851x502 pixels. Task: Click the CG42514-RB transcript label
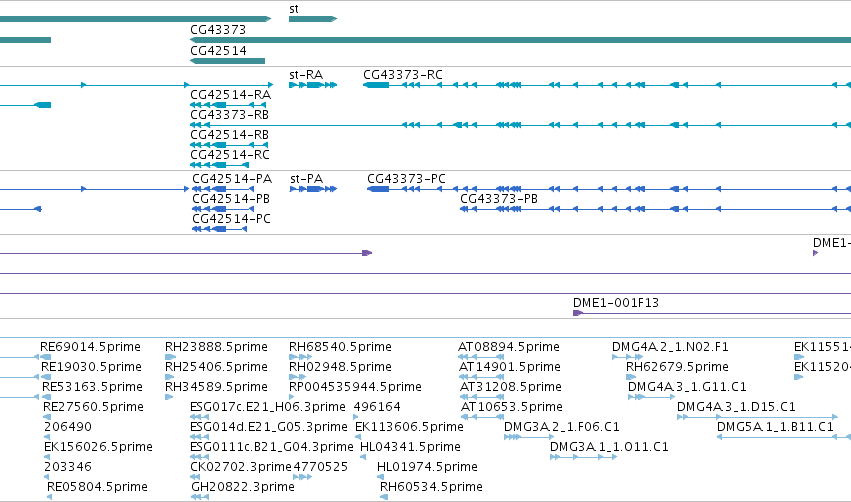click(229, 135)
